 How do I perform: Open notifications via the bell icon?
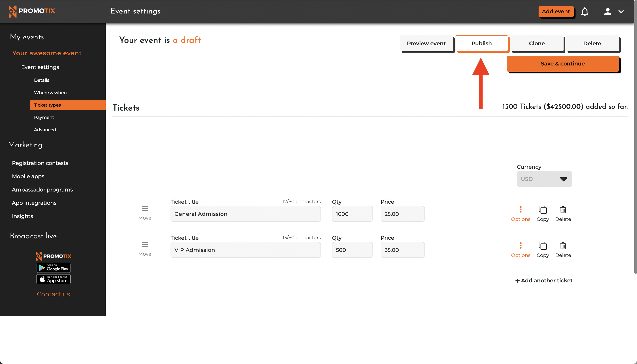[x=585, y=11]
